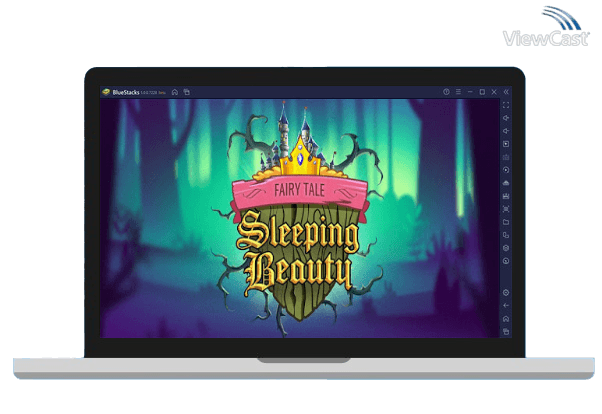This screenshot has height=414, width=602.
Task: Click the macro recorder icon in sidebar
Action: pyautogui.click(x=506, y=196)
